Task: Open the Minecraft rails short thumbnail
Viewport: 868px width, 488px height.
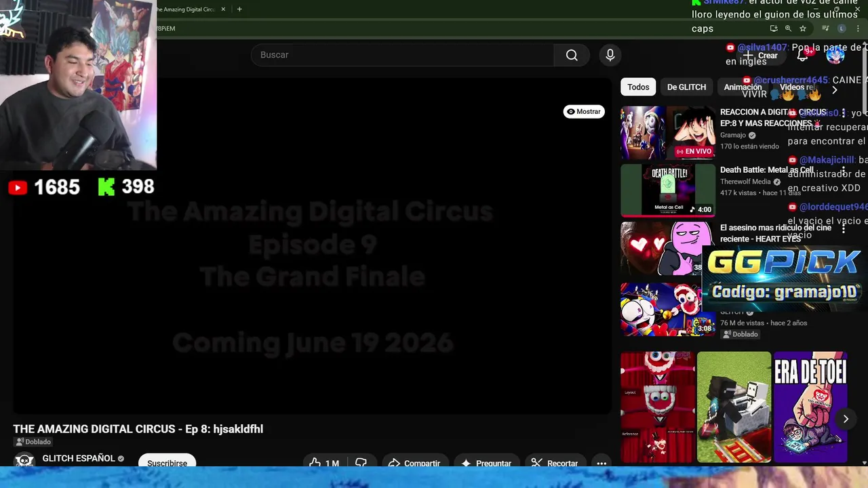Action: [734, 407]
